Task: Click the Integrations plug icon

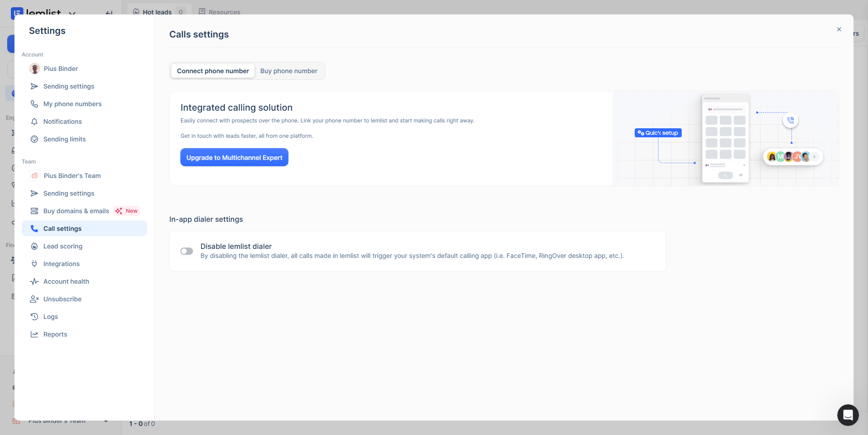Action: (34, 264)
